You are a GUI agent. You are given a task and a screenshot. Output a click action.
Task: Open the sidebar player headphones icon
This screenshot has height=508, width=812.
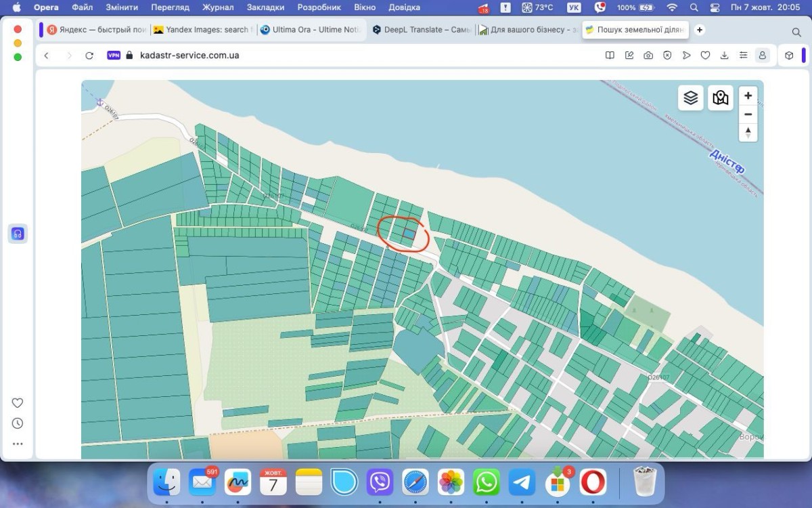18,234
